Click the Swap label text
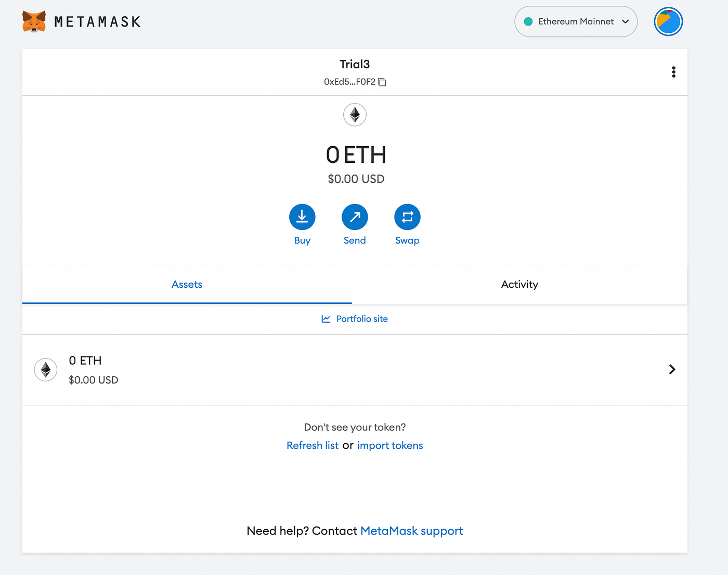The height and width of the screenshot is (575, 728). pyautogui.click(x=407, y=240)
